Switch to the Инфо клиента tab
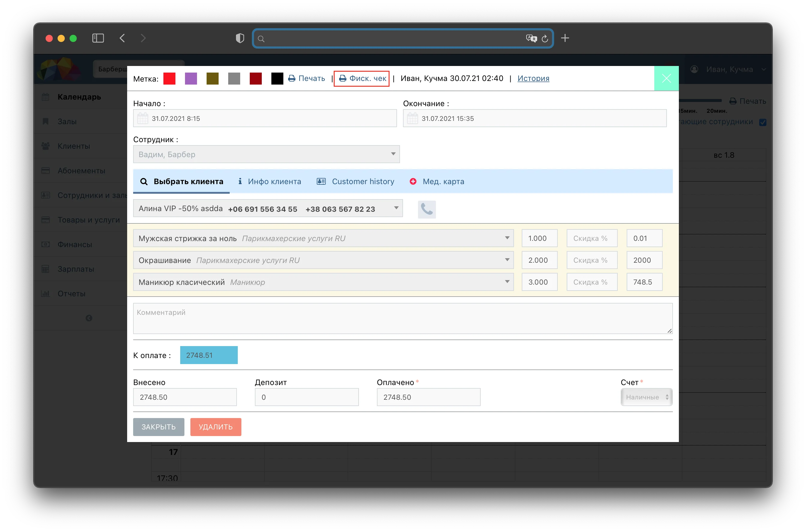Viewport: 806px width, 532px height. coord(269,181)
